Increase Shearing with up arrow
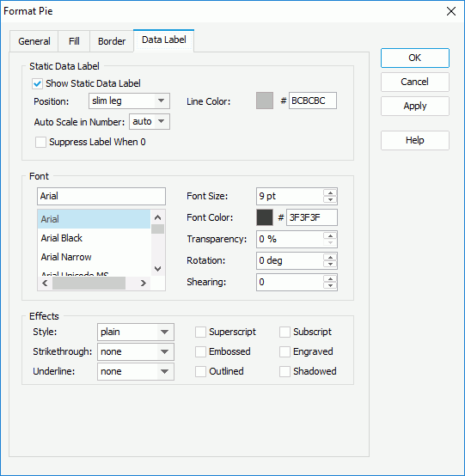Image resolution: width=465 pixels, height=476 pixels. [330, 278]
